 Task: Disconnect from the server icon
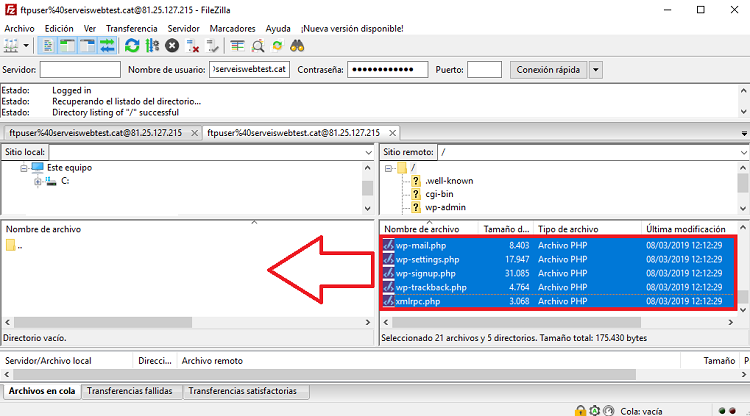point(192,46)
